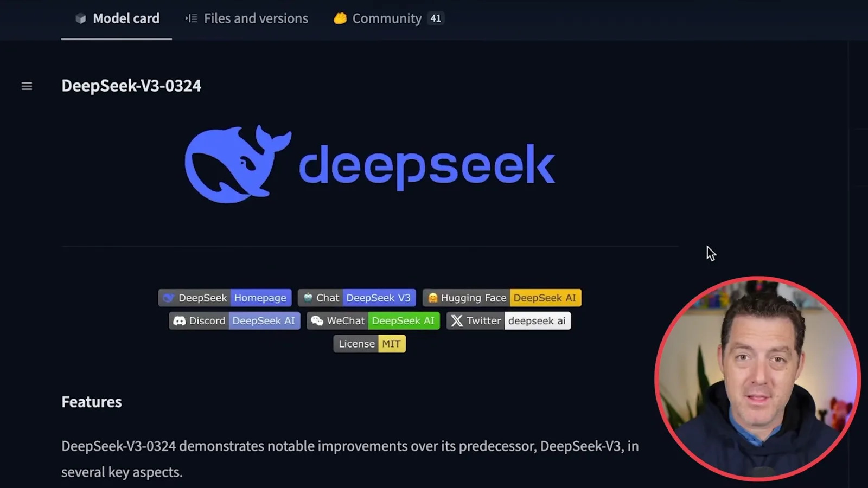
Task: Open the Discord DeepSeek AI badge
Action: pyautogui.click(x=234, y=320)
